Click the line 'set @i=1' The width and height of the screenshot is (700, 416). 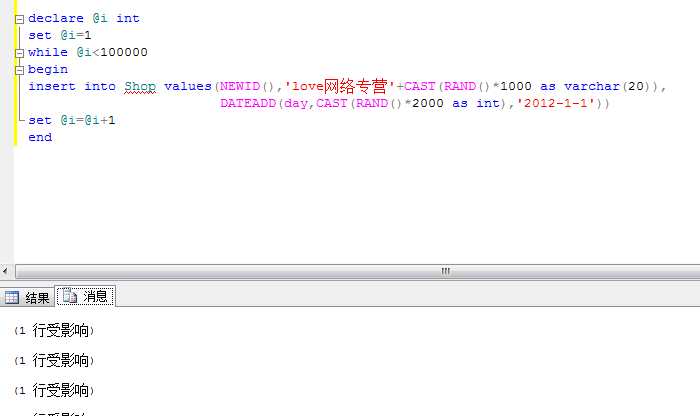click(x=60, y=35)
